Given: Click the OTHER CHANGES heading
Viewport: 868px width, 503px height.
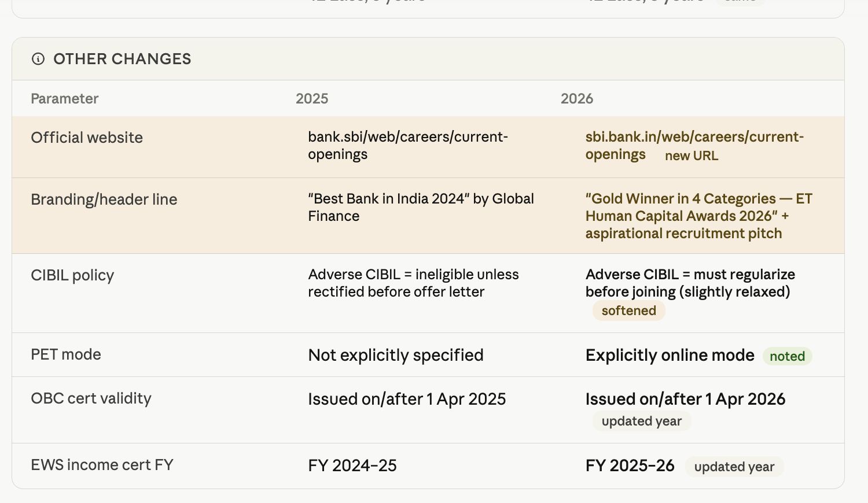Looking at the screenshot, I should click(122, 59).
